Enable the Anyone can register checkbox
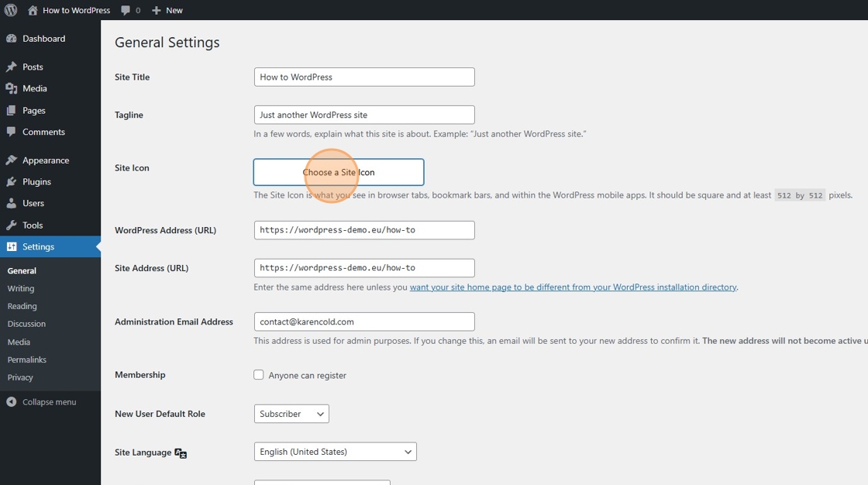 (259, 375)
